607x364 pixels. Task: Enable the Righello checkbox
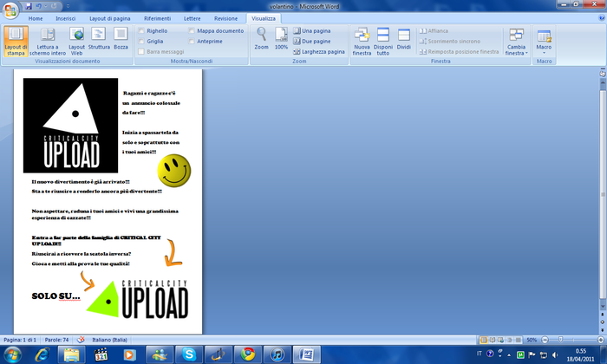pyautogui.click(x=153, y=30)
